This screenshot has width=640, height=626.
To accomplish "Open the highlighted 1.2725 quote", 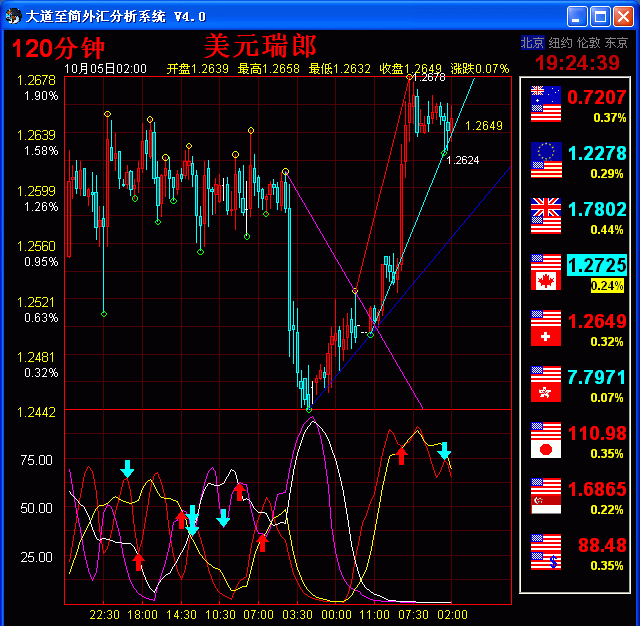I will 597,265.
